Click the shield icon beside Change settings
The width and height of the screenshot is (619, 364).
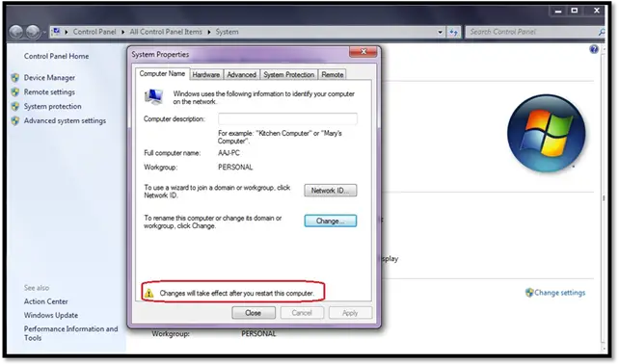click(x=529, y=293)
